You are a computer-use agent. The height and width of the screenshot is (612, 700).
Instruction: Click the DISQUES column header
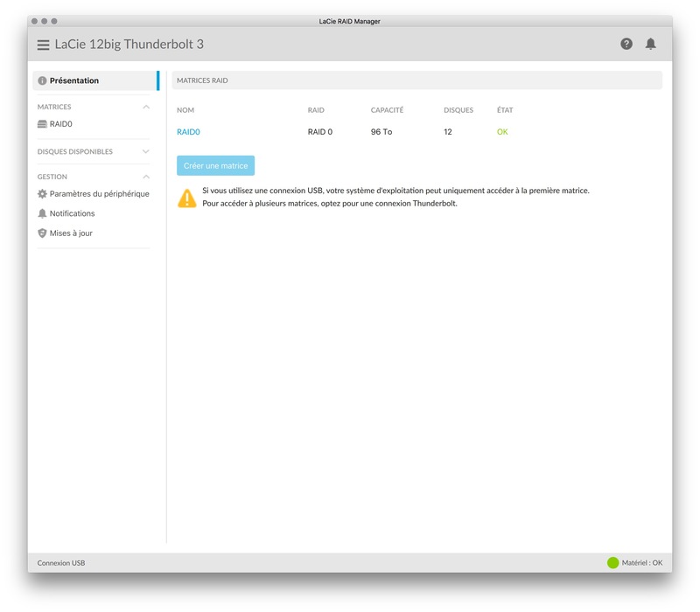pos(458,110)
